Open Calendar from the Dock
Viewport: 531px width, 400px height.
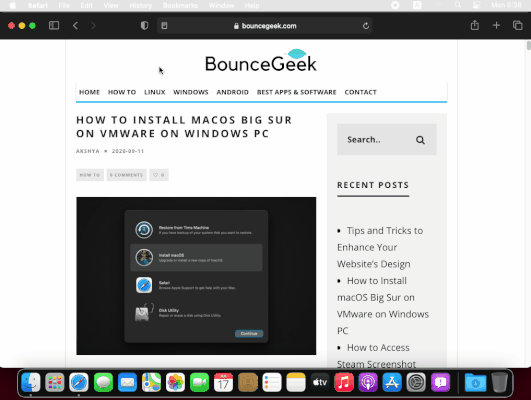(x=224, y=382)
